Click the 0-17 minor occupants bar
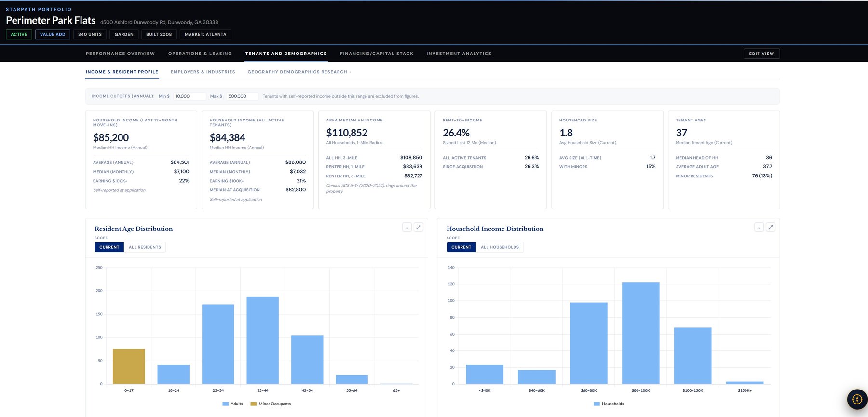868x417 pixels. [x=129, y=366]
